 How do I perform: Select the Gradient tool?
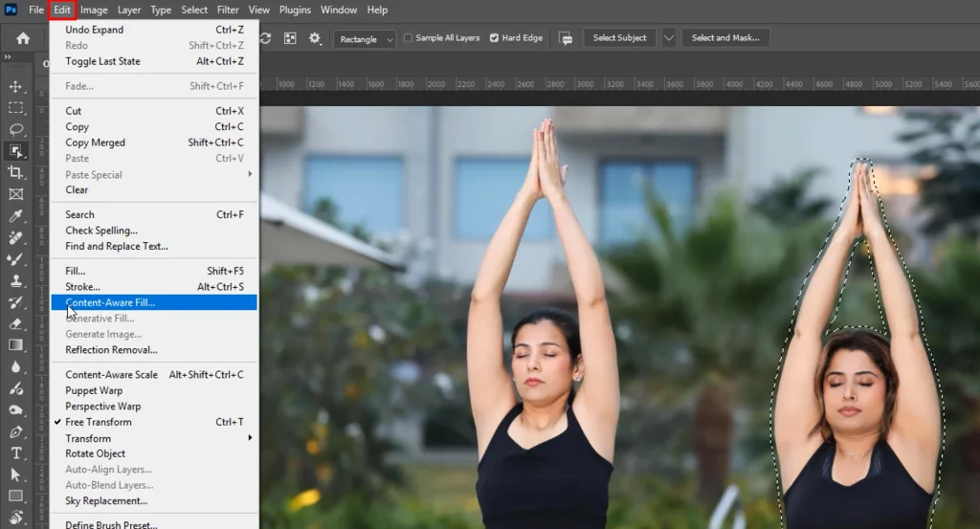[x=16, y=345]
